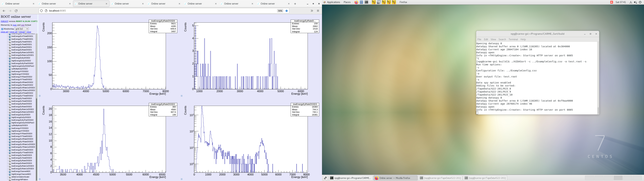Click the Firefox launcher in top panel
This screenshot has height=181, width=644.
(x=356, y=2)
